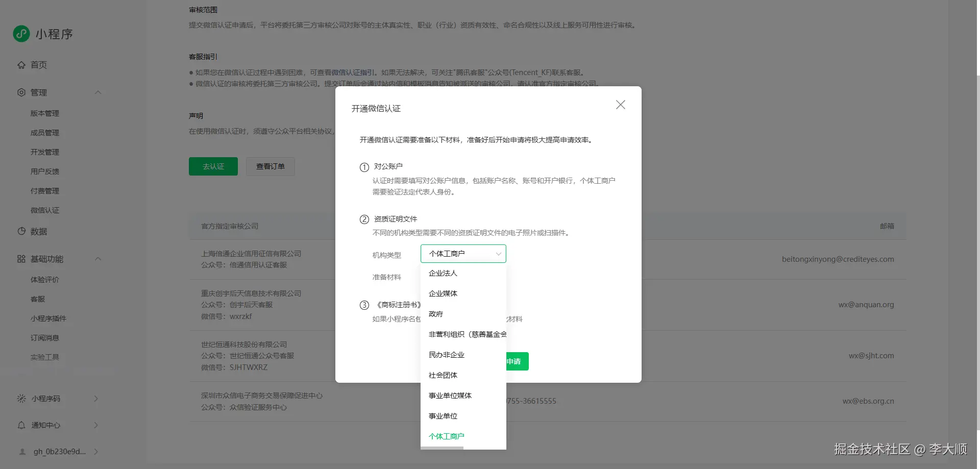Click the 通知中心 bell icon
Screen dimensions: 980x469
tap(21, 425)
